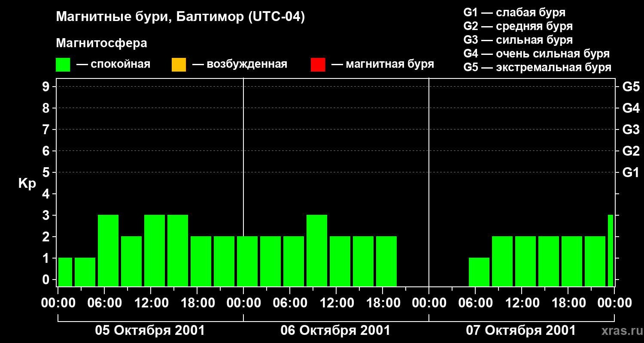The width and height of the screenshot is (644, 343).
Task: Click the 'G1 — слабая буря' legend line
Action: 514,12
